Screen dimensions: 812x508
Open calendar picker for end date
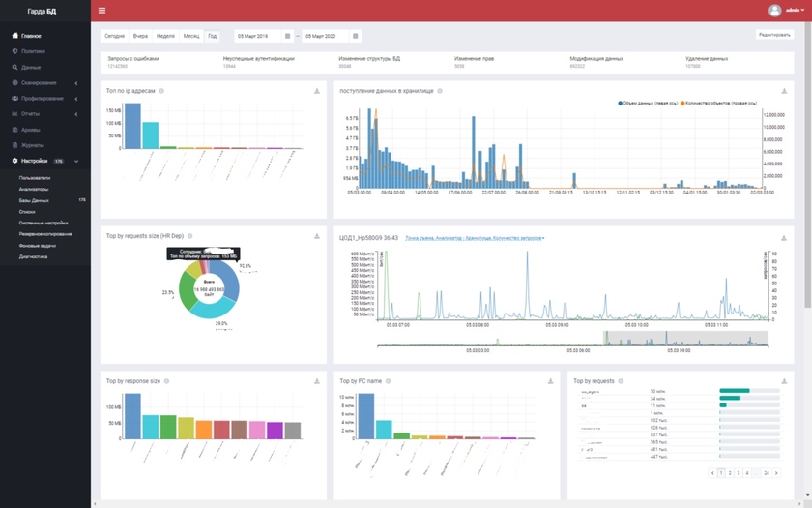[357, 36]
